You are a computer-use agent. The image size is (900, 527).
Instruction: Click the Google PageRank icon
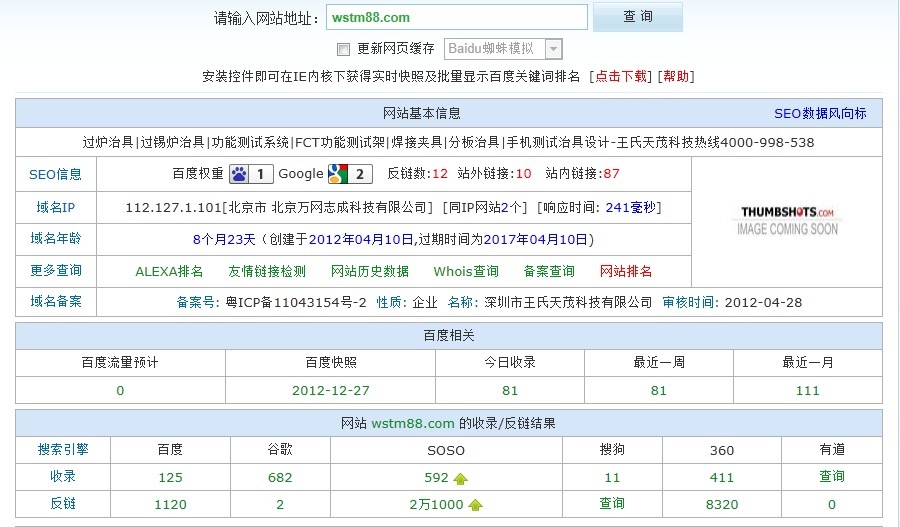coord(350,174)
